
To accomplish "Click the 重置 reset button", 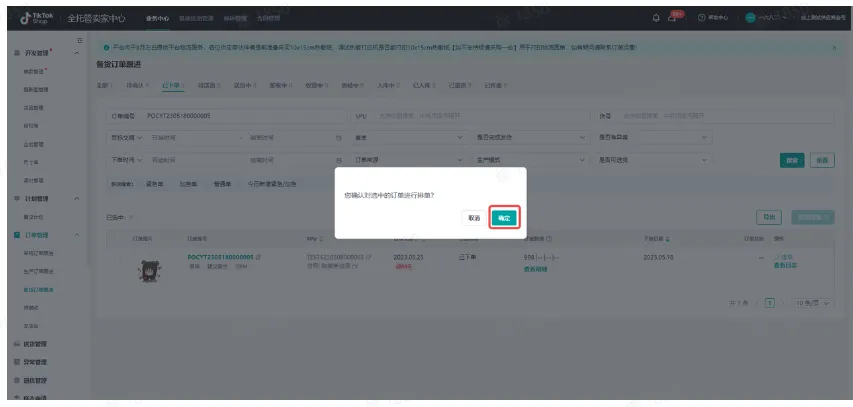I will (822, 161).
